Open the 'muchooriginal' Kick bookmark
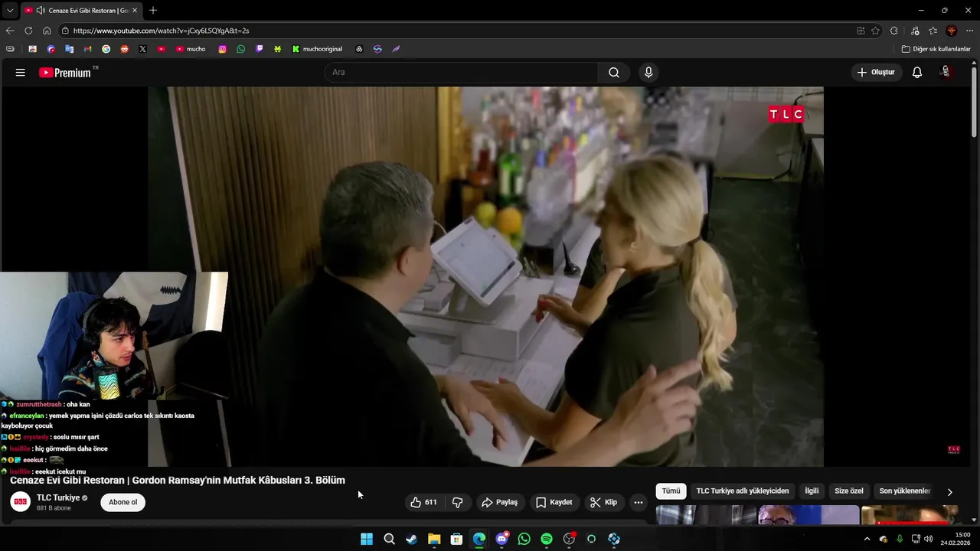 pyautogui.click(x=318, y=49)
